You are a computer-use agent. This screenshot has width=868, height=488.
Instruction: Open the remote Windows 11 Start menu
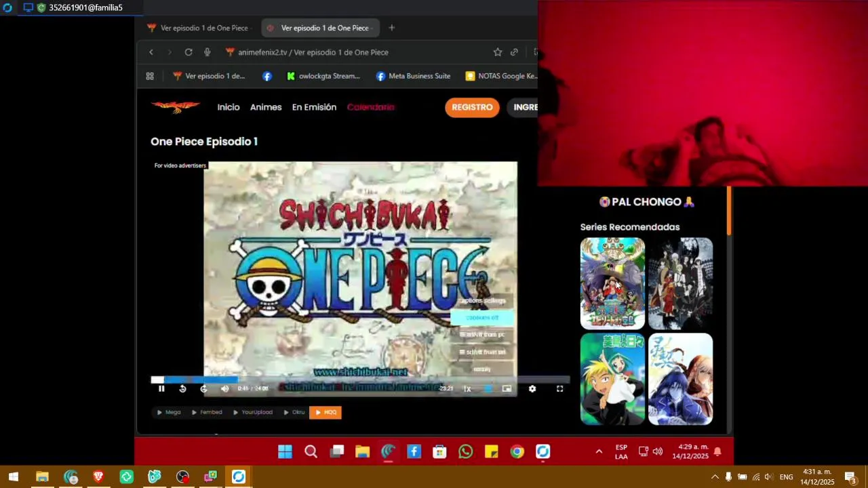(x=285, y=451)
